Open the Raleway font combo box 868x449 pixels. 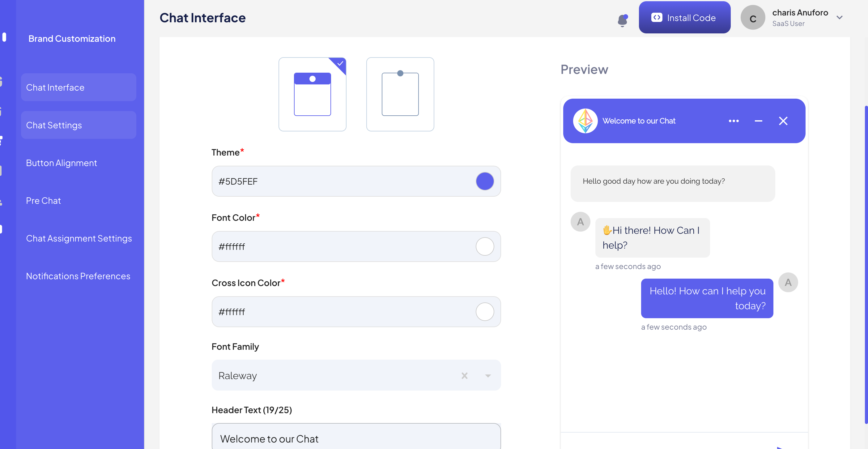tap(337, 375)
